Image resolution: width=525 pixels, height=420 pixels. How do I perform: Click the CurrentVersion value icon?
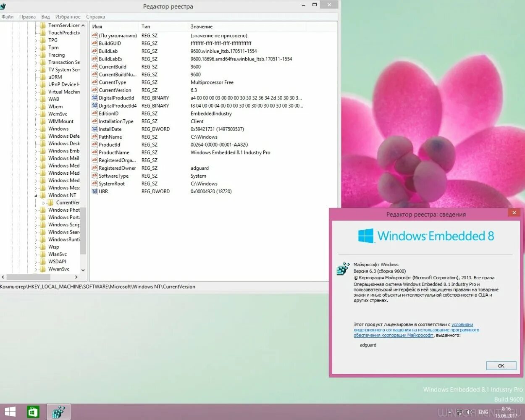(x=95, y=90)
